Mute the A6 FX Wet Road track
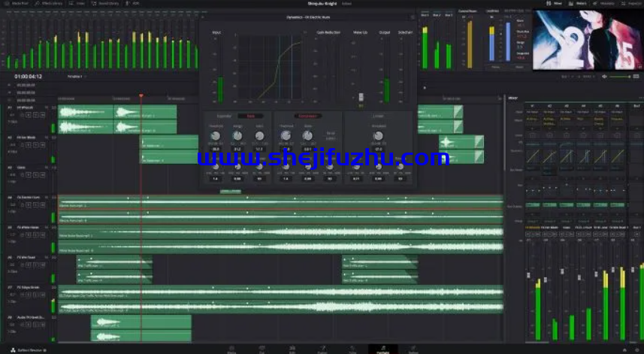The height and width of the screenshot is (354, 644). [42, 265]
